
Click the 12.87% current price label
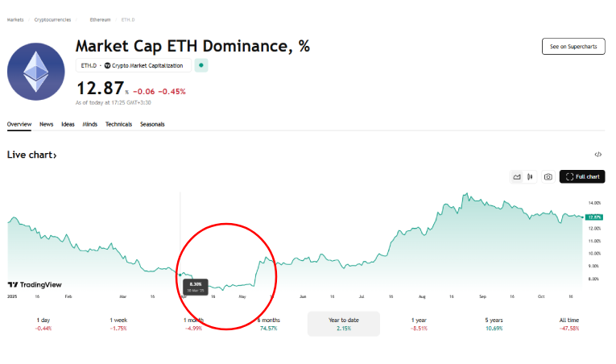coord(594,217)
